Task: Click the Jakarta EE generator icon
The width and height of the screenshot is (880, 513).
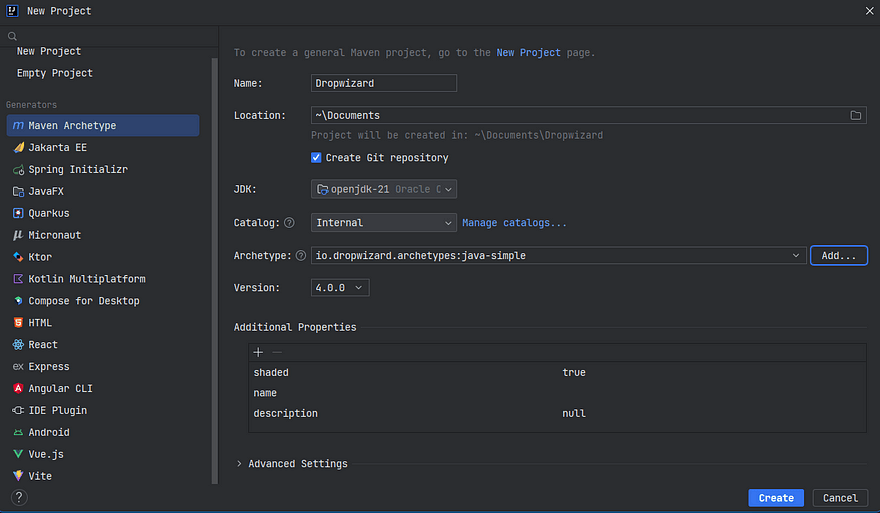Action: pyautogui.click(x=18, y=148)
